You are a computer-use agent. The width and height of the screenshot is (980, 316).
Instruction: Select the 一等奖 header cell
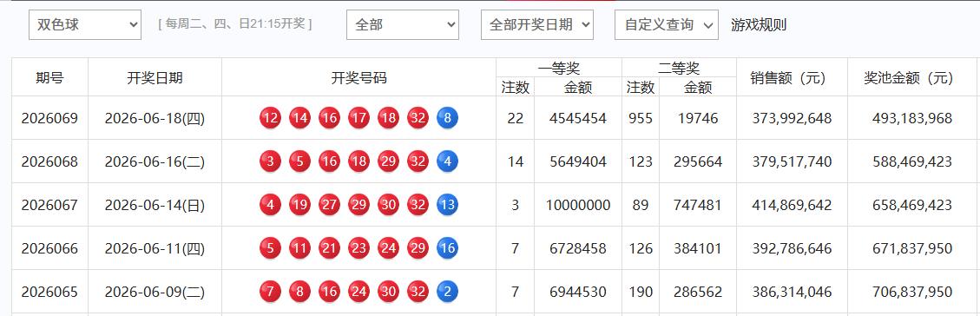559,68
